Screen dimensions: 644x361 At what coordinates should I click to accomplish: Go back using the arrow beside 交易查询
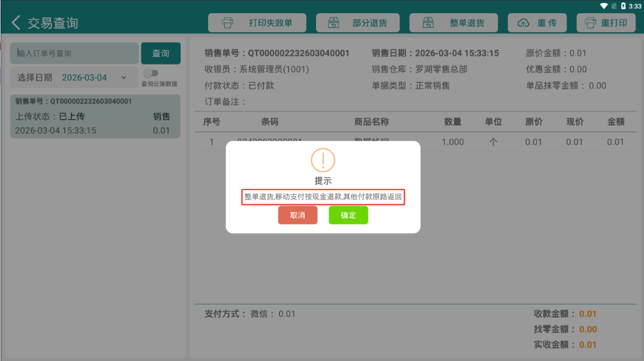[x=16, y=23]
